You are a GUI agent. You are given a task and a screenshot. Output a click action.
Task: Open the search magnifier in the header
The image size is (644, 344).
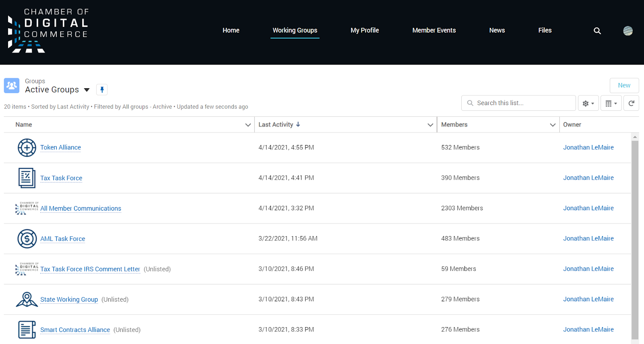pos(597,31)
